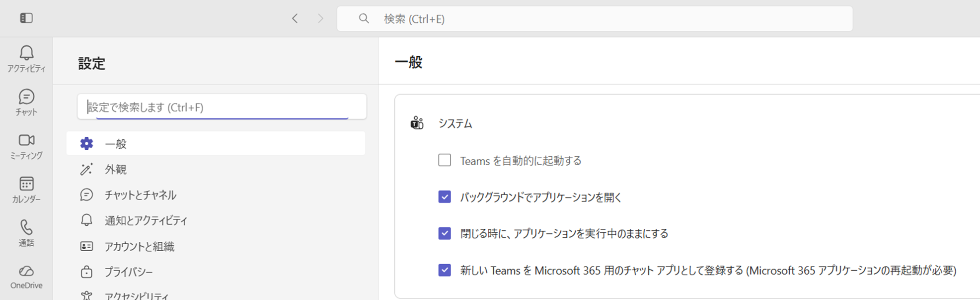Click the chat bubble icon beside チャットとチャネル
The image size is (980, 300).
(x=86, y=195)
